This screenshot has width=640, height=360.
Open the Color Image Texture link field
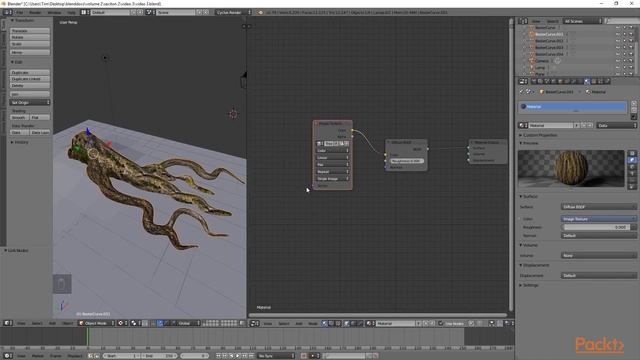(x=598, y=219)
